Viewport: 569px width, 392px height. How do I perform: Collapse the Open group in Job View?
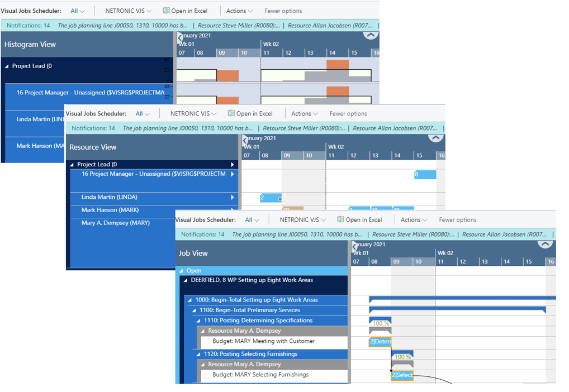[x=181, y=271]
